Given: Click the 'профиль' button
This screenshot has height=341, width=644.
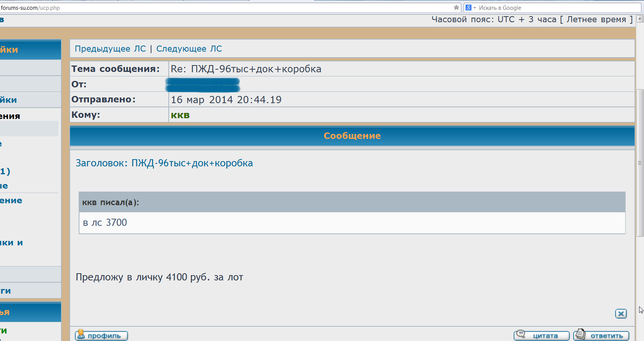Looking at the screenshot, I should pyautogui.click(x=102, y=335).
